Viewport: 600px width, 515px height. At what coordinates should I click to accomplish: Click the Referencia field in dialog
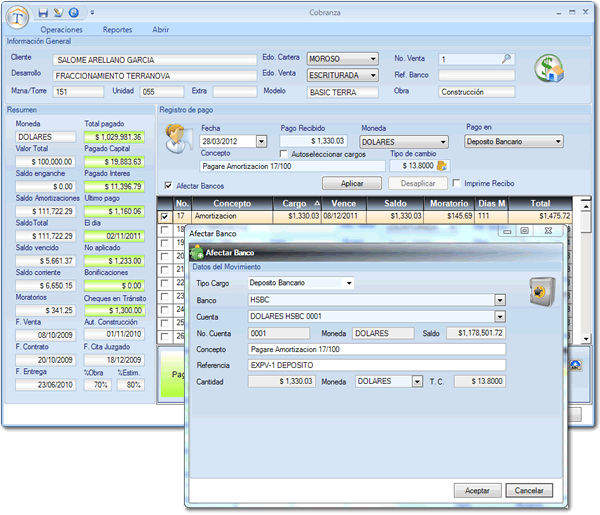pyautogui.click(x=377, y=365)
